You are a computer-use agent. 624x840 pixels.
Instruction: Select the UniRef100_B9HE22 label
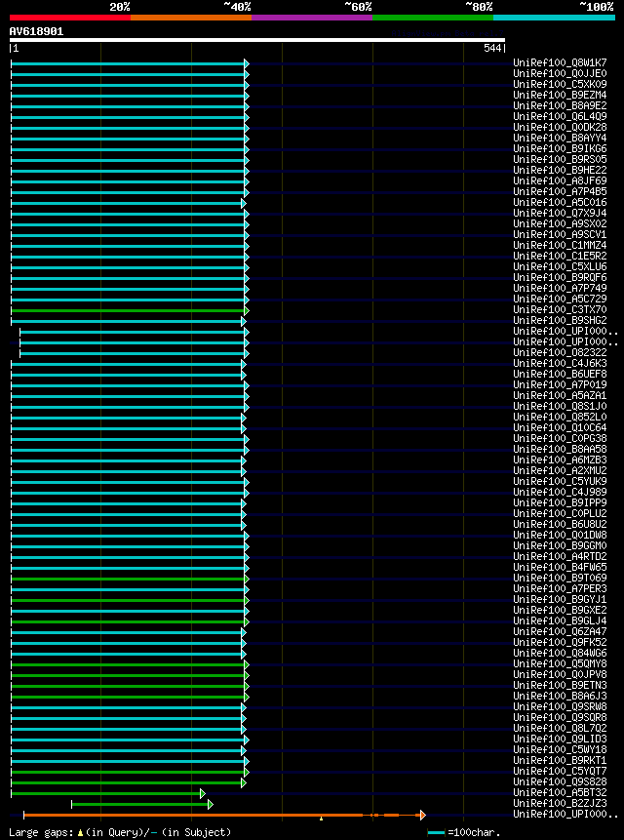[x=560, y=170]
